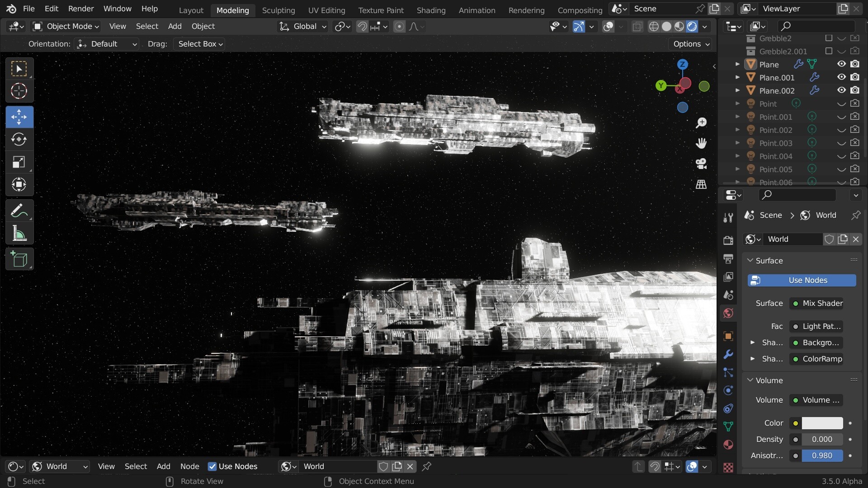Select the Rotate tool in the toolbar
Image resolution: width=868 pixels, height=488 pixels.
point(19,139)
